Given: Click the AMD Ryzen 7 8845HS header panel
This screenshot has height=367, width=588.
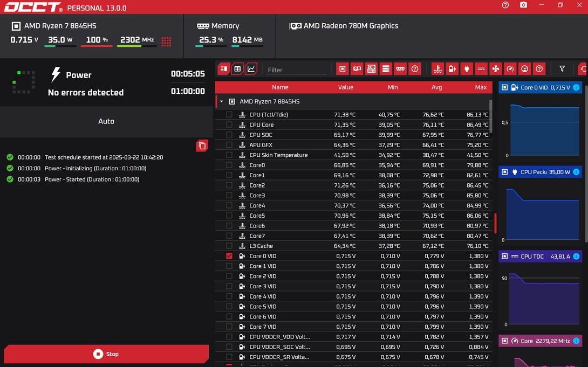Looking at the screenshot, I should point(92,36).
